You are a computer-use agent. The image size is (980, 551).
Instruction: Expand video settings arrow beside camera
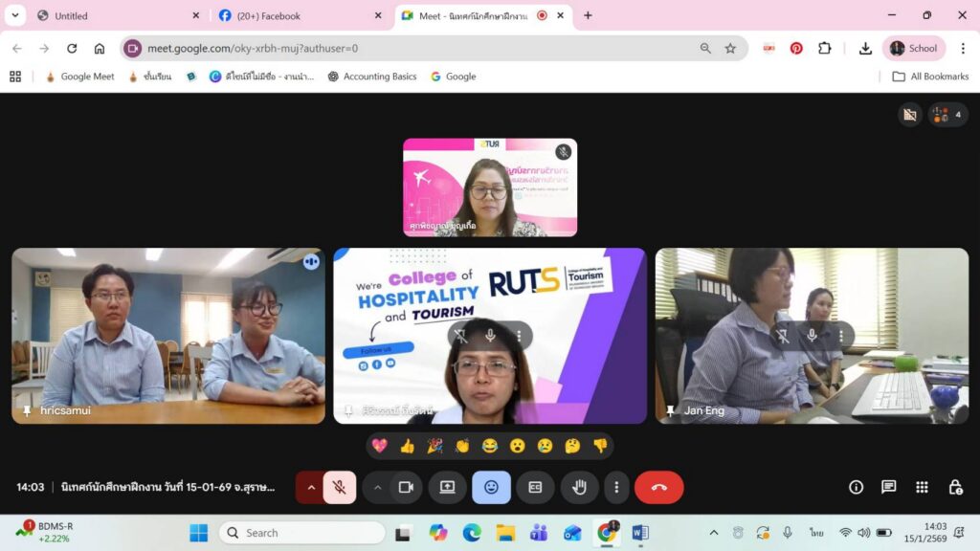(x=377, y=487)
